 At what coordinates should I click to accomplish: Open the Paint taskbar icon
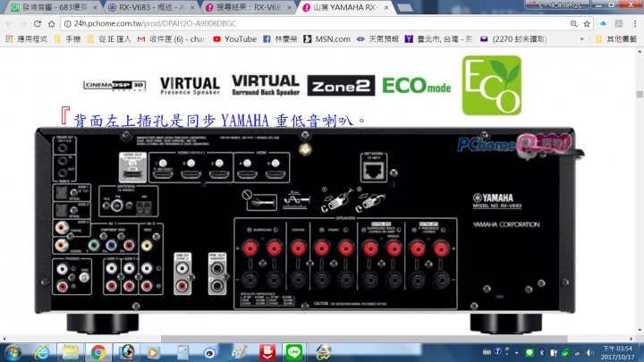click(x=239, y=352)
